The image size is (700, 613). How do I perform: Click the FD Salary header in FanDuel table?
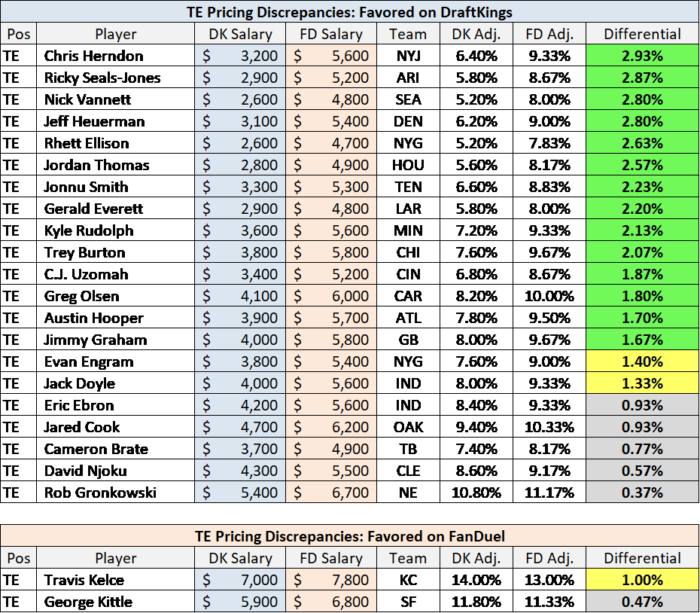pyautogui.click(x=331, y=558)
